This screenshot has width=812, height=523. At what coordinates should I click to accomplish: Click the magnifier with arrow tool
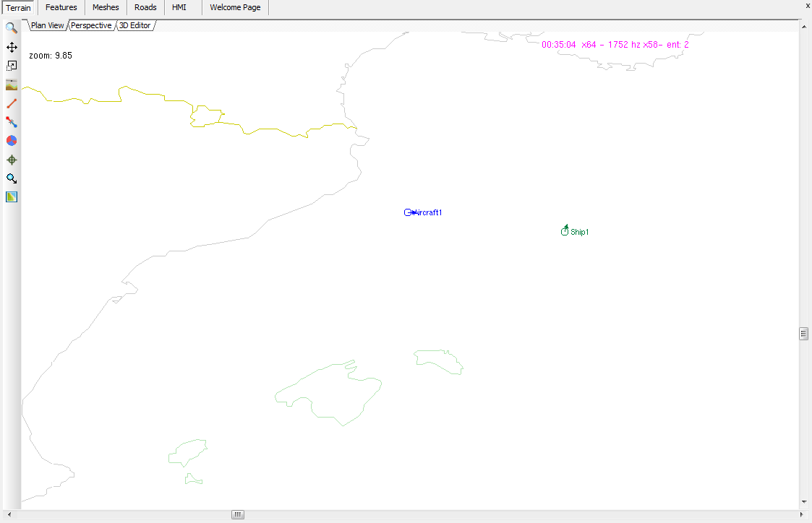click(12, 178)
